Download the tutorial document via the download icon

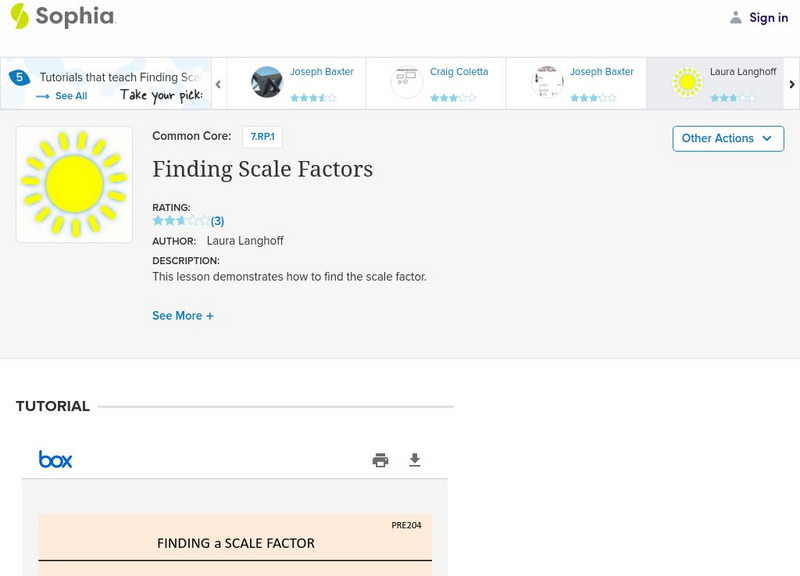415,460
